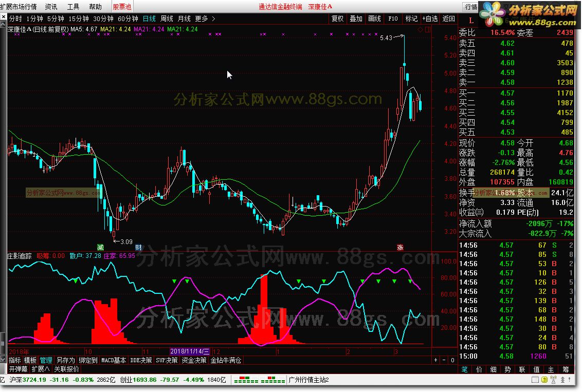The width and height of the screenshot is (582, 392).
Task: Select the 15分钟 period tab
Action: coord(78,18)
